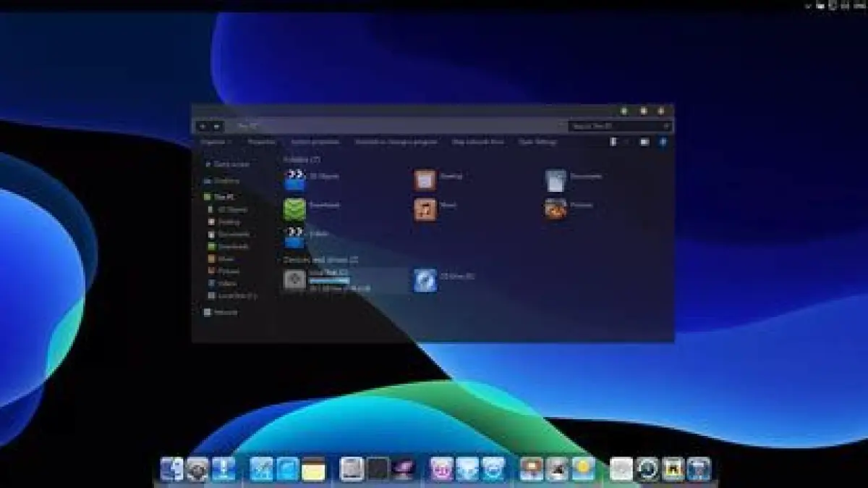Image resolution: width=868 pixels, height=488 pixels.
Task: Click the Finder icon in the dock
Action: (x=172, y=469)
